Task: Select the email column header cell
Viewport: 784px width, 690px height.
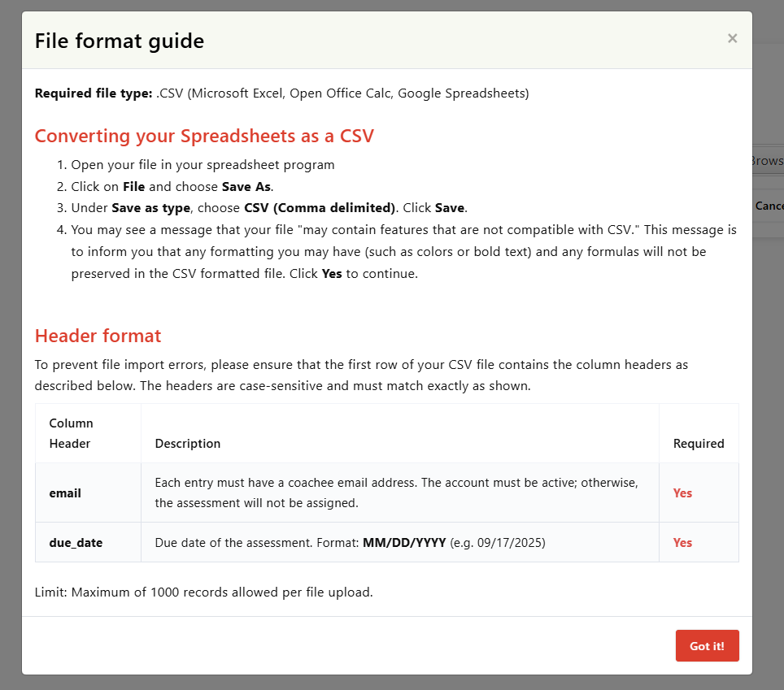Action: [x=65, y=493]
